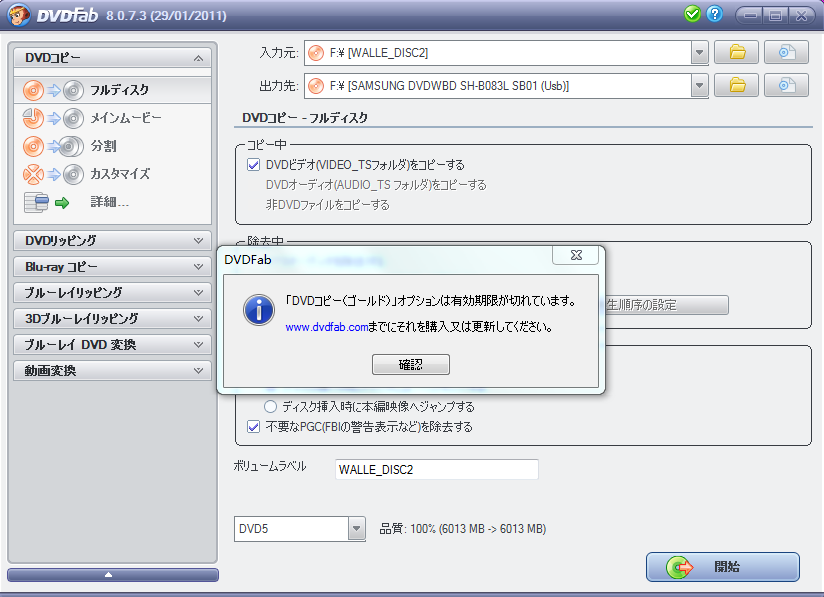Click the DVDFab mascot logo icon
Viewport: 824px width, 597px height.
[x=18, y=15]
